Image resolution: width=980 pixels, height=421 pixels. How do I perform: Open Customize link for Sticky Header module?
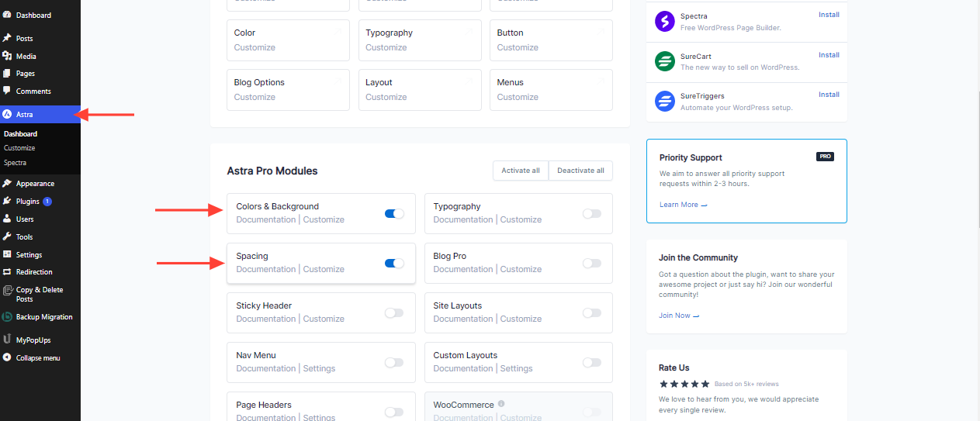coord(324,319)
